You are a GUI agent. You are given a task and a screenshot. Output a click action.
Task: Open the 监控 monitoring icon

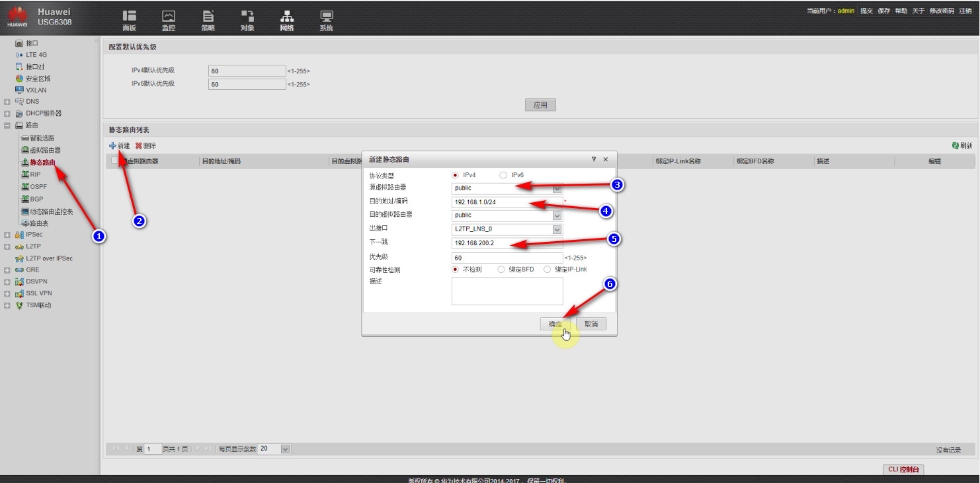coord(169,17)
